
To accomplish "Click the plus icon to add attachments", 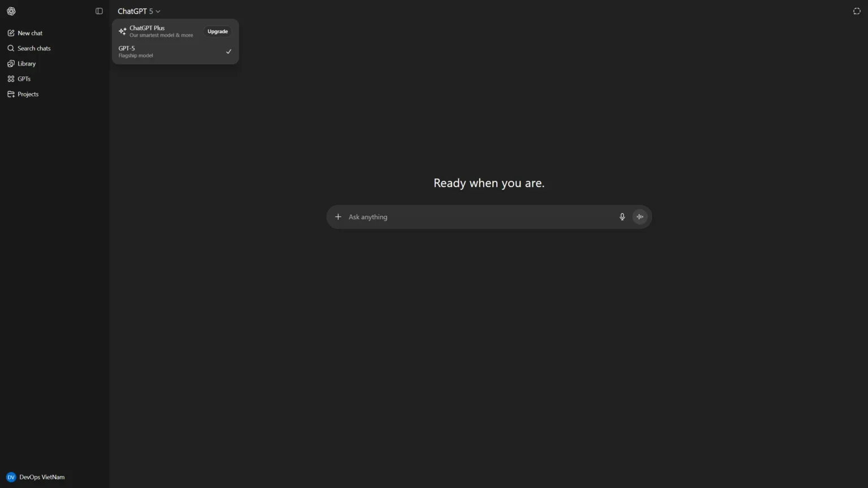I will tap(338, 217).
